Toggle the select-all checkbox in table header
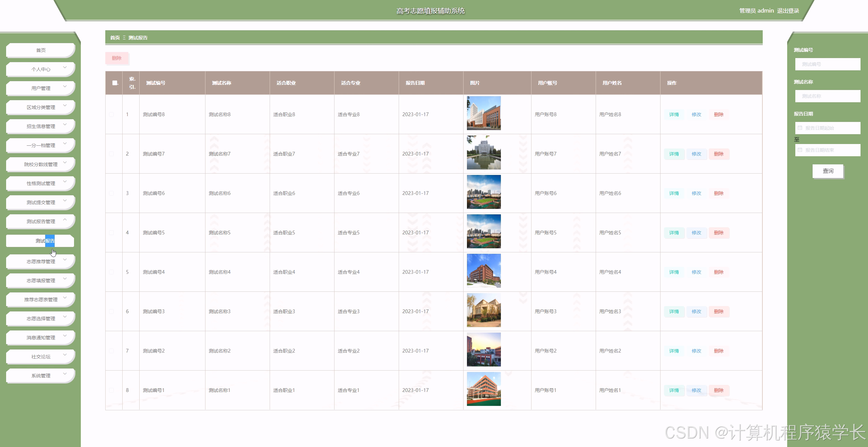Screen dimensions: 868x447 coord(115,83)
